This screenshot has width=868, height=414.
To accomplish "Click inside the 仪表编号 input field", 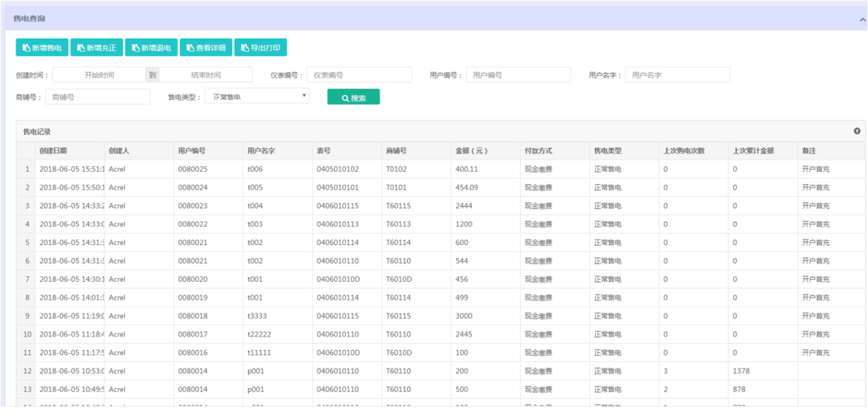I will (x=359, y=74).
